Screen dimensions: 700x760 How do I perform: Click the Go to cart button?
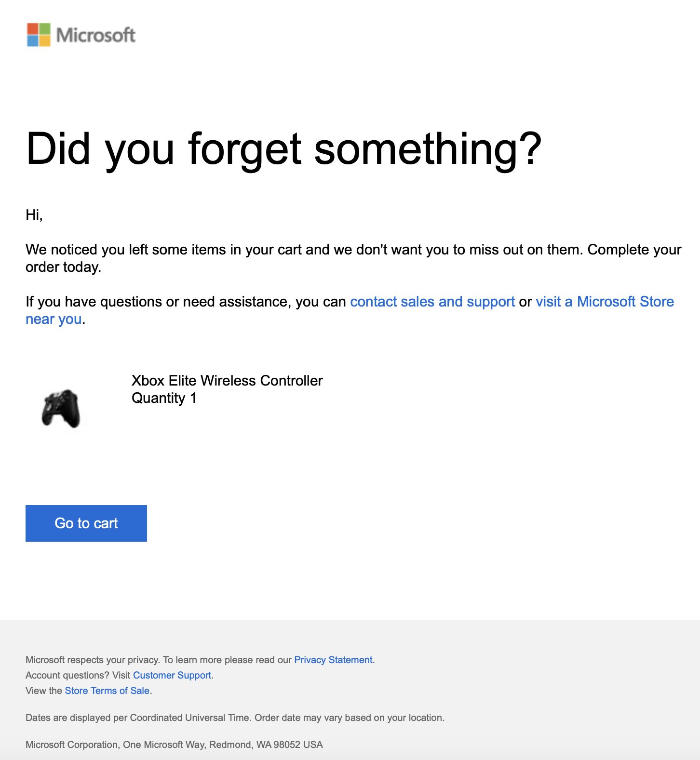coord(86,523)
